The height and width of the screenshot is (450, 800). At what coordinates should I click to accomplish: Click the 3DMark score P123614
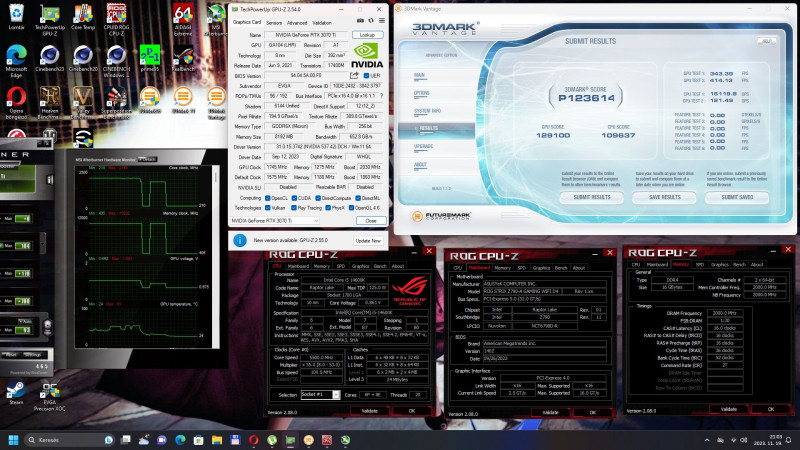tap(586, 98)
